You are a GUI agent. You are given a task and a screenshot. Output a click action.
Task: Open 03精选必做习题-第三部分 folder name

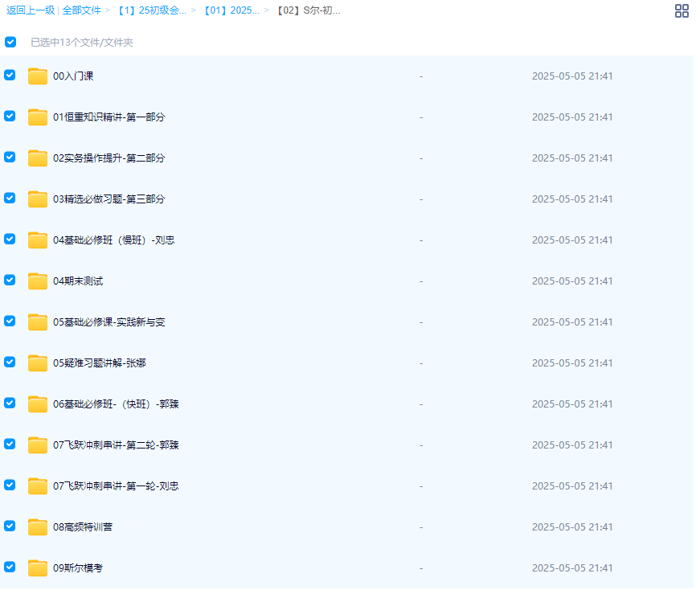110,200
